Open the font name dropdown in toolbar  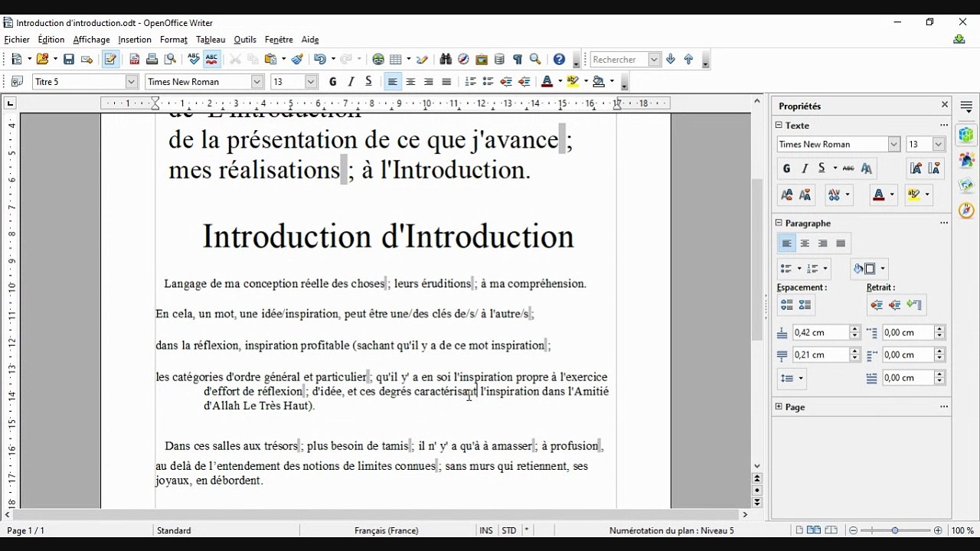257,81
